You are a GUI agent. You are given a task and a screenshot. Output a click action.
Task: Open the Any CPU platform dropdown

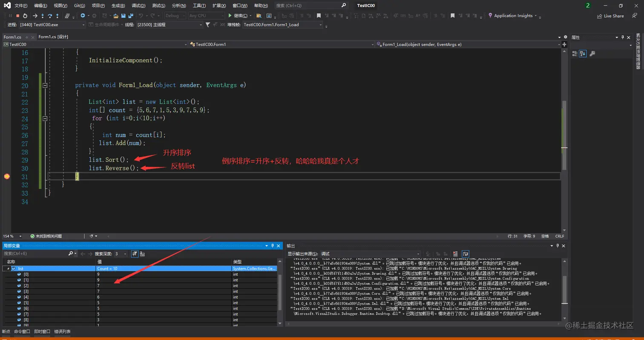coord(206,16)
